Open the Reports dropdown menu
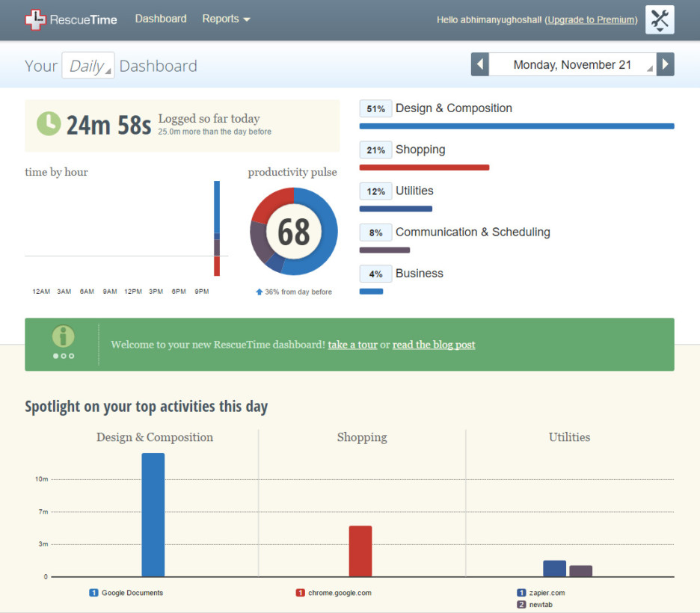Image resolution: width=700 pixels, height=613 pixels. [x=226, y=19]
